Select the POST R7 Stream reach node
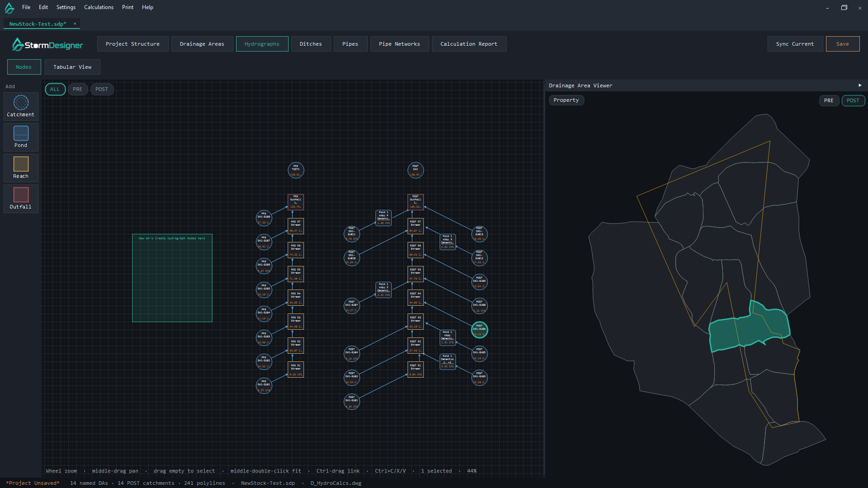 (x=416, y=226)
